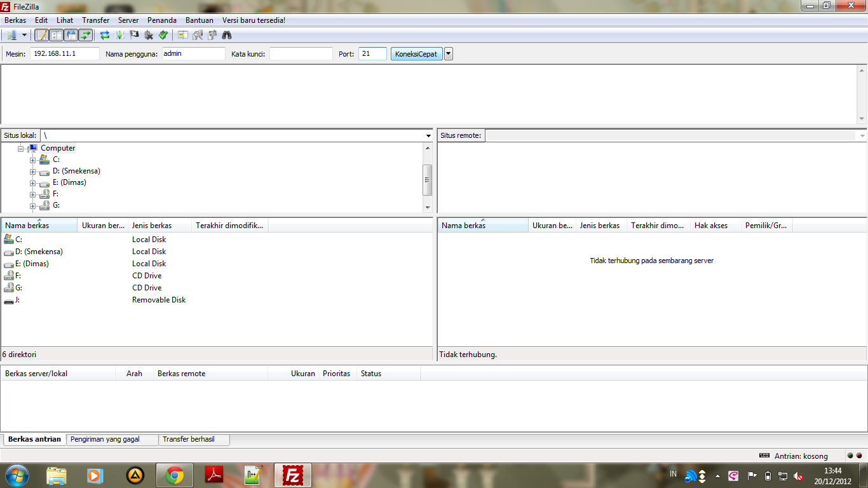This screenshot has width=868, height=488.
Task: Click the red activity indicator LED
Action: coord(859,456)
